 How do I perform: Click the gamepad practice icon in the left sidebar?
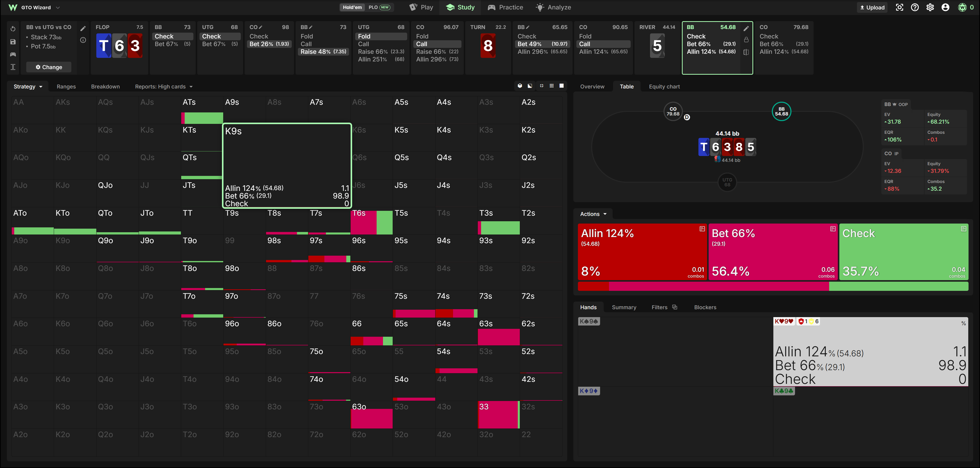tap(13, 54)
